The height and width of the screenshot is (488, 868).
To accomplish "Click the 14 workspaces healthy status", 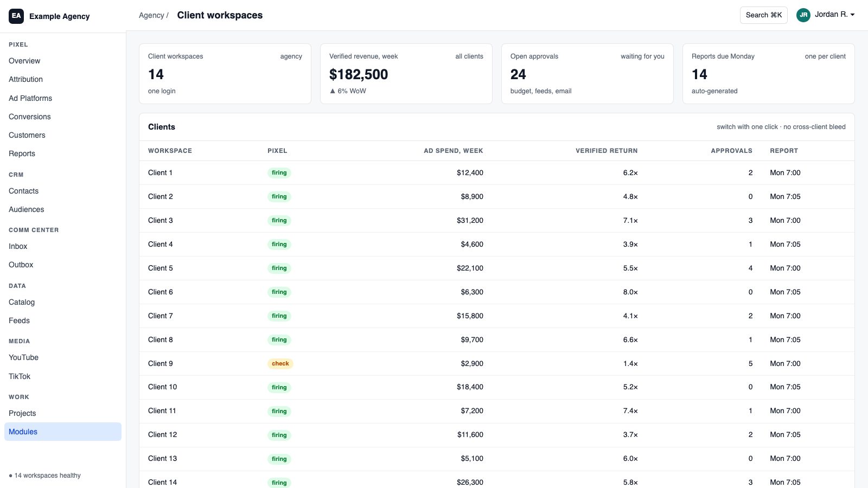I will tap(45, 476).
